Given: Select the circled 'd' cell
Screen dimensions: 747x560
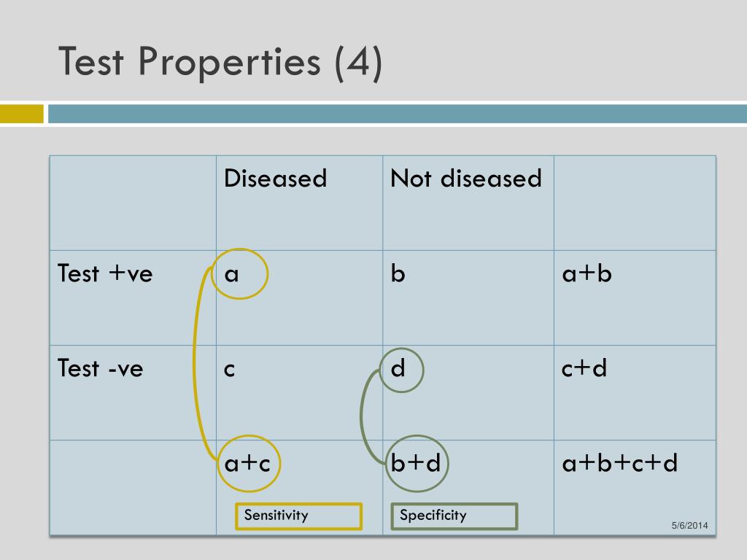Looking at the screenshot, I should point(402,370).
